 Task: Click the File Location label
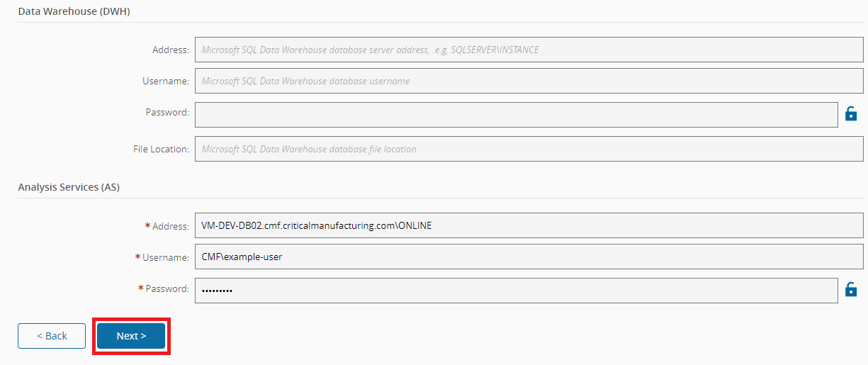(x=161, y=149)
